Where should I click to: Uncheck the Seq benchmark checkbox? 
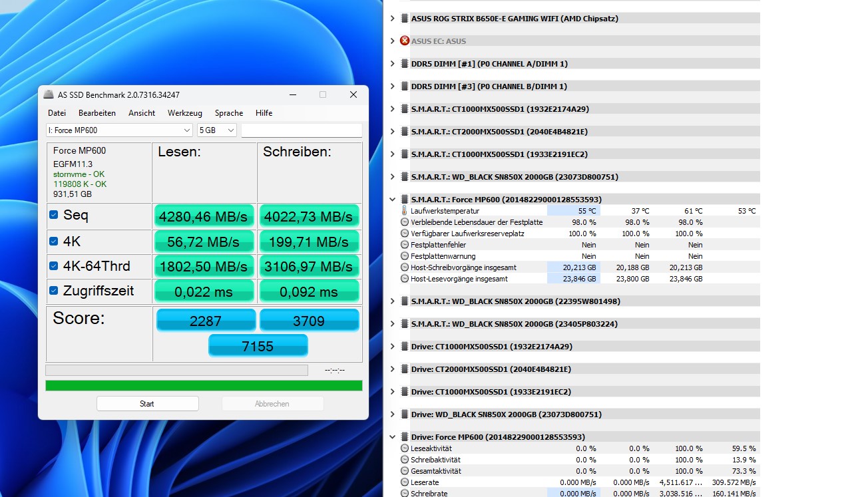(x=54, y=215)
